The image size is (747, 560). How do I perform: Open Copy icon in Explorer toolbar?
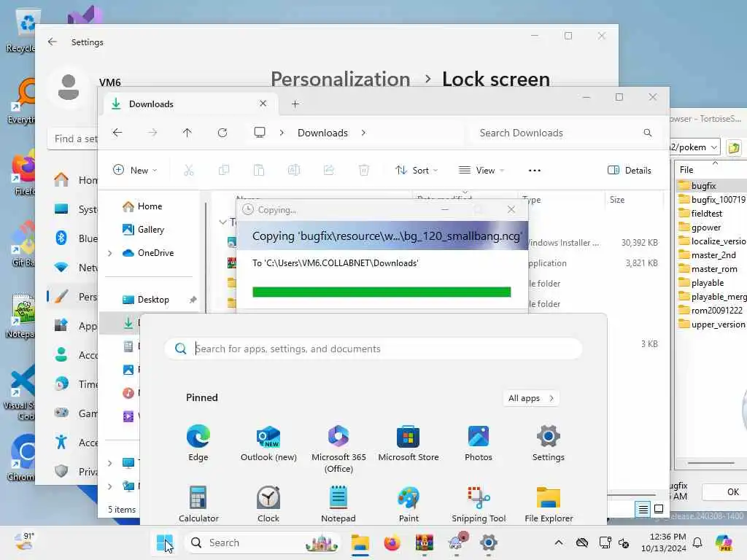click(x=224, y=170)
